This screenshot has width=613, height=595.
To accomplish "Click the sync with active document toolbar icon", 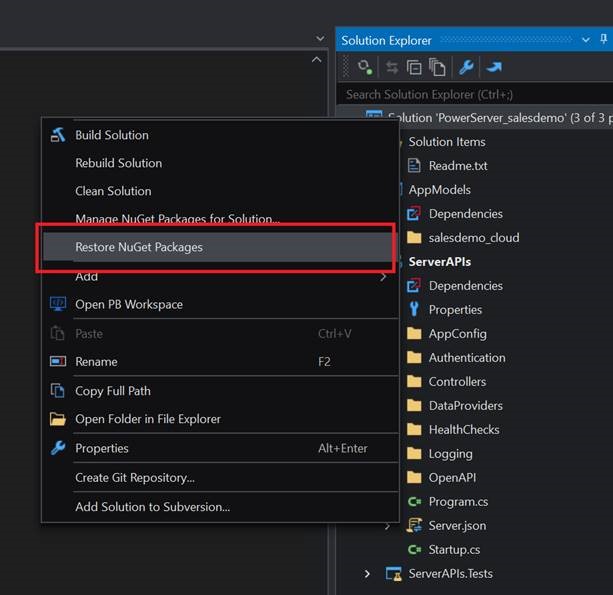I will click(x=392, y=67).
